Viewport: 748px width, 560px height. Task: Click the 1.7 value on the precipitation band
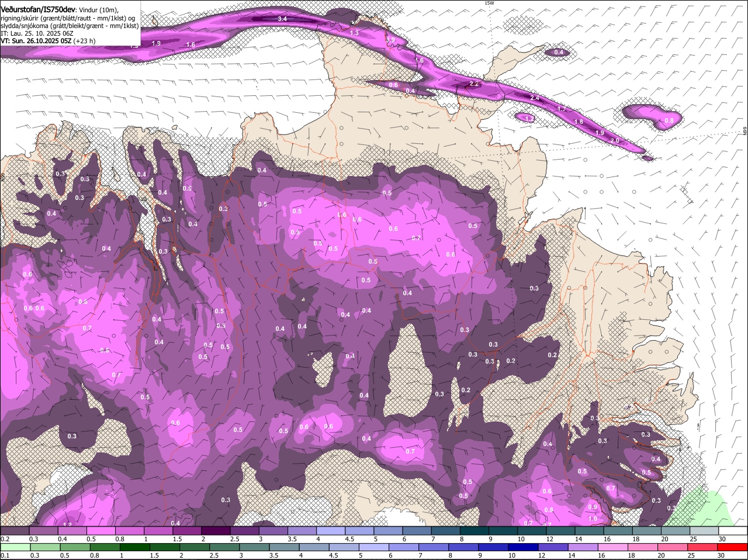pyautogui.click(x=562, y=109)
